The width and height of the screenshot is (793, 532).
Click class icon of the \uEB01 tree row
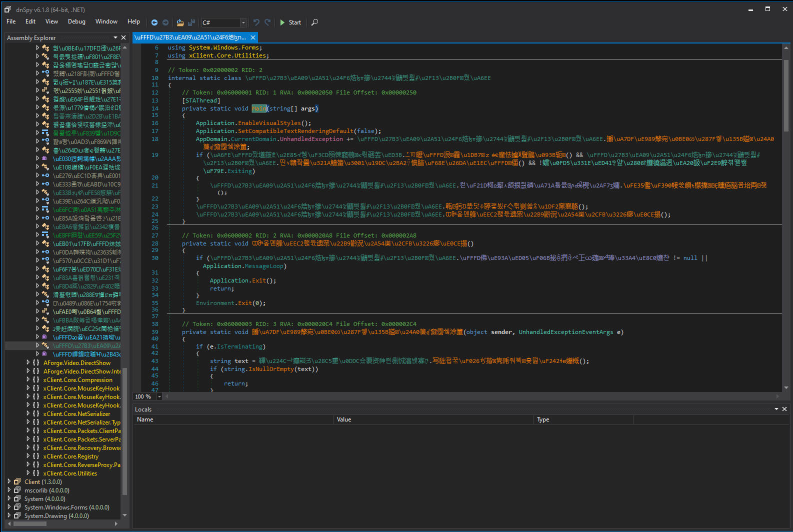point(45,243)
